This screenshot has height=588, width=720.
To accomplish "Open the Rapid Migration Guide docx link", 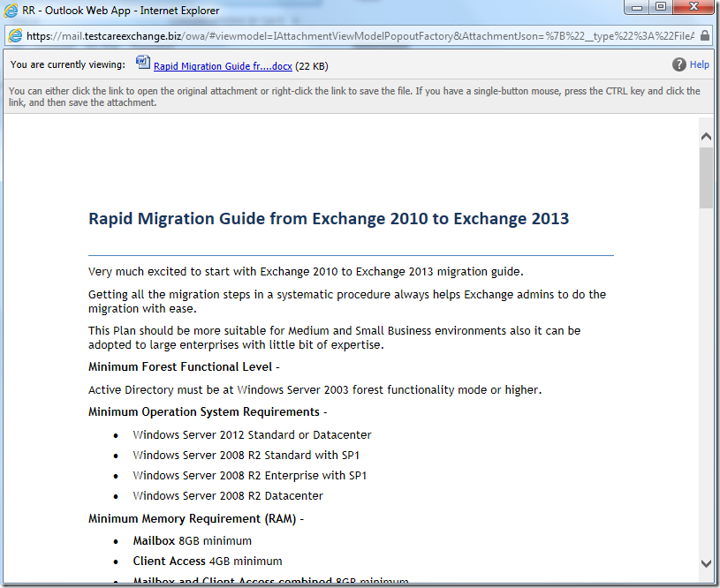I will pyautogui.click(x=223, y=66).
